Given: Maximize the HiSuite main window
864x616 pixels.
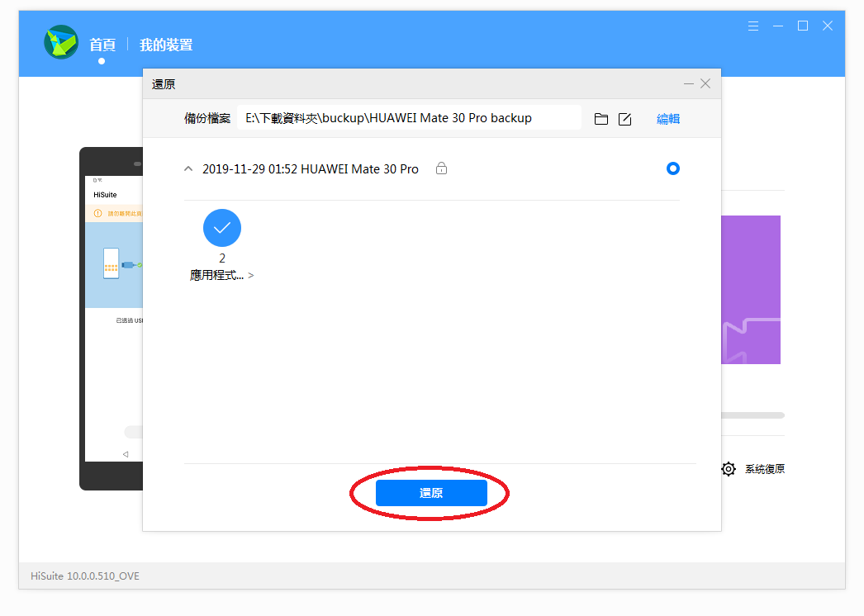Looking at the screenshot, I should (x=803, y=26).
